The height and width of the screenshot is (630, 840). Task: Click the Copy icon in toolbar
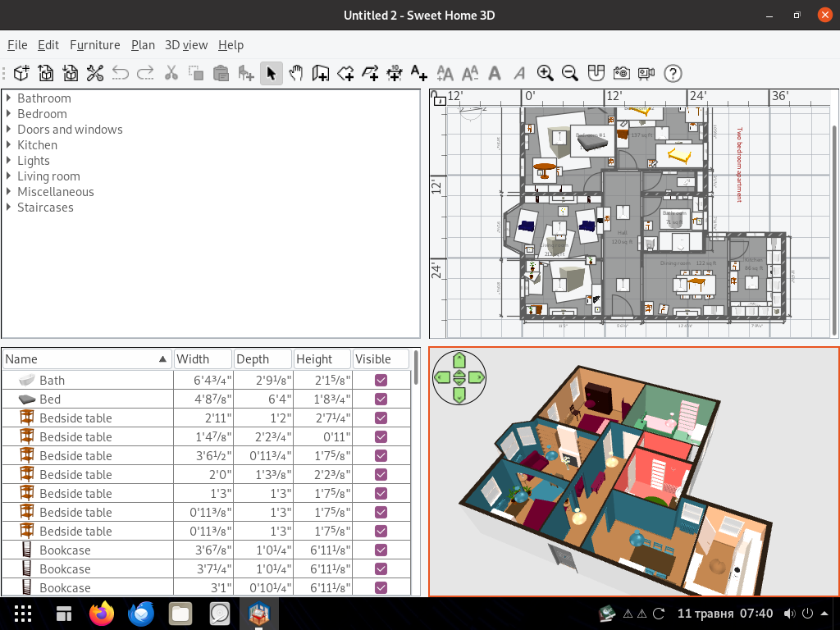(195, 73)
